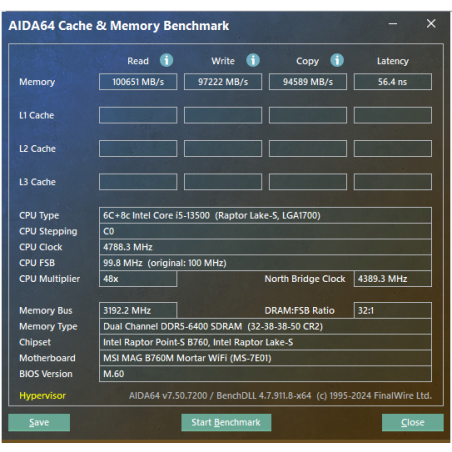Click the CPU Stepping label
This screenshot has height=452, width=452.
48,231
